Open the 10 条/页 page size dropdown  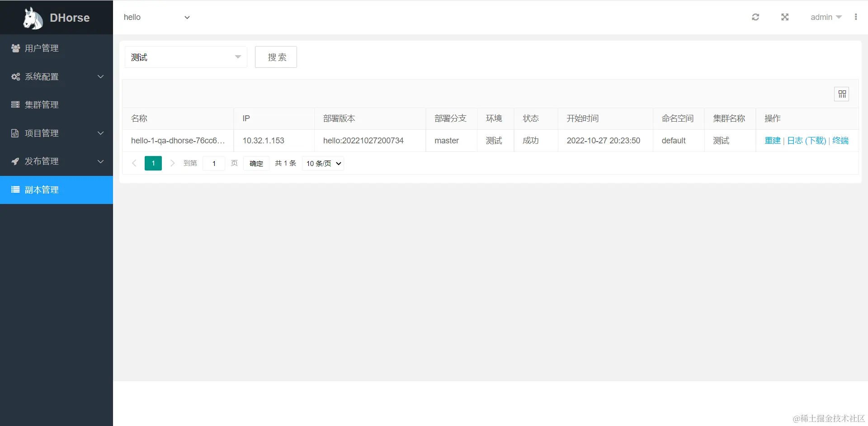pyautogui.click(x=322, y=163)
